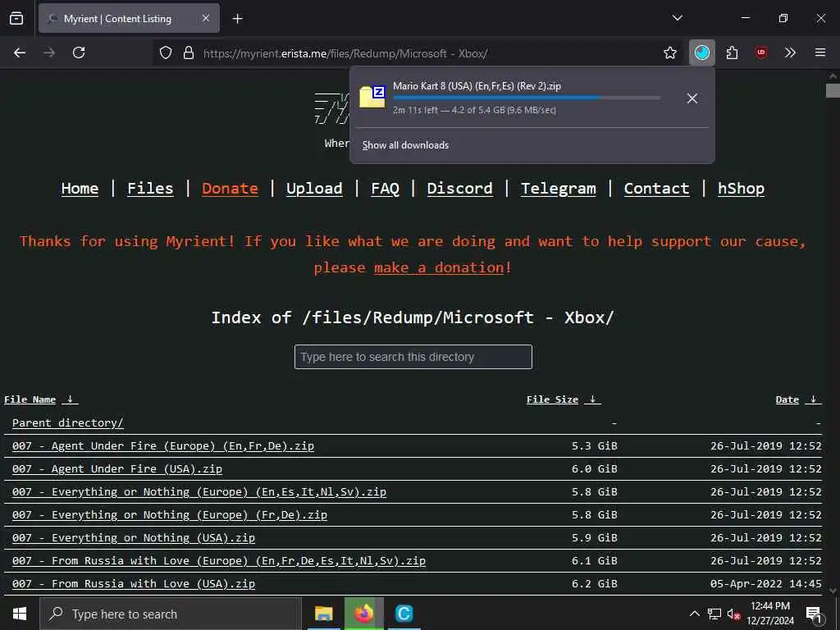Open the tracking protection shield icon

point(166,53)
